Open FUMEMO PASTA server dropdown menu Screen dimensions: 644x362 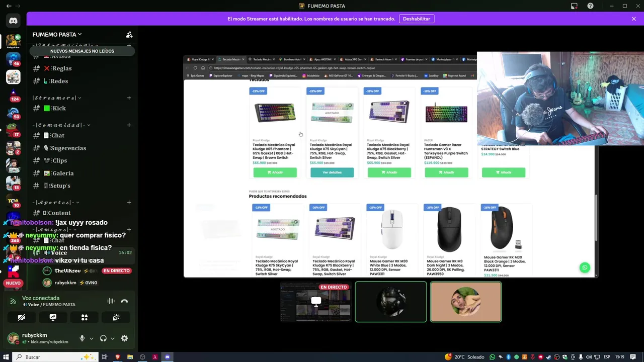(57, 35)
